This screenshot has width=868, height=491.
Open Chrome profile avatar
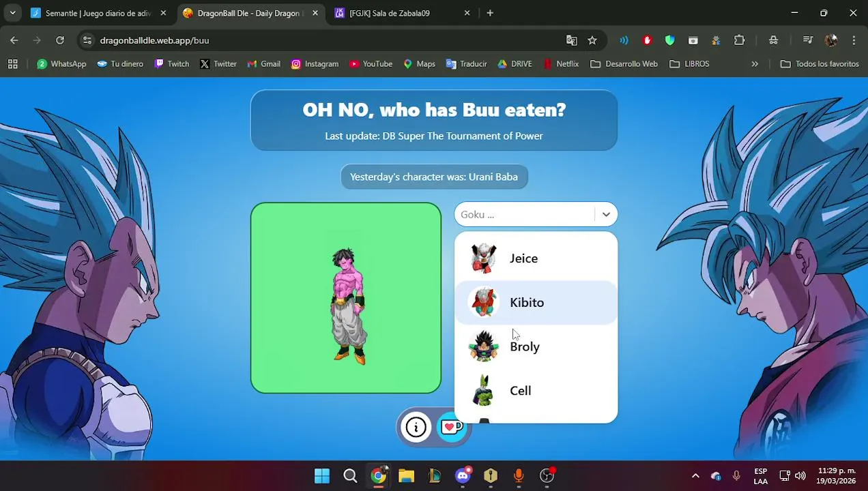coord(830,40)
